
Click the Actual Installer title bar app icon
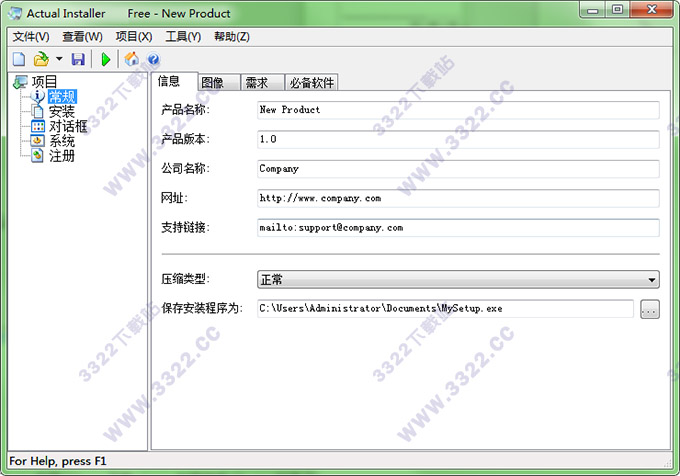15,13
